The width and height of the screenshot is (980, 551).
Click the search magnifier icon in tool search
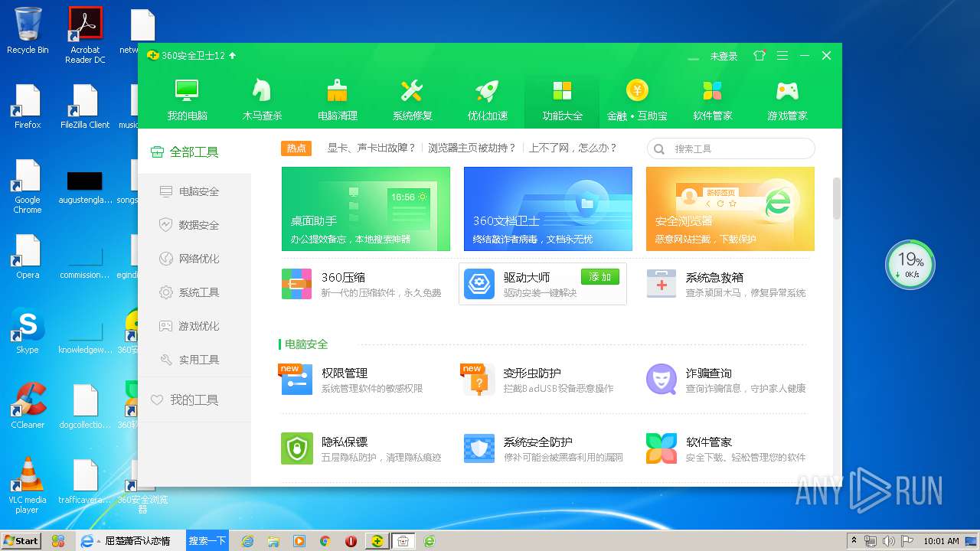click(660, 148)
